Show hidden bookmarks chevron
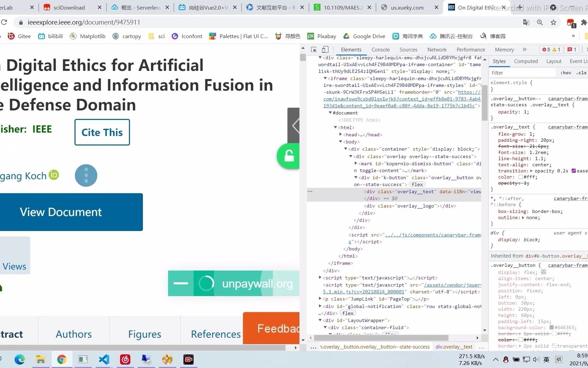 point(573,36)
